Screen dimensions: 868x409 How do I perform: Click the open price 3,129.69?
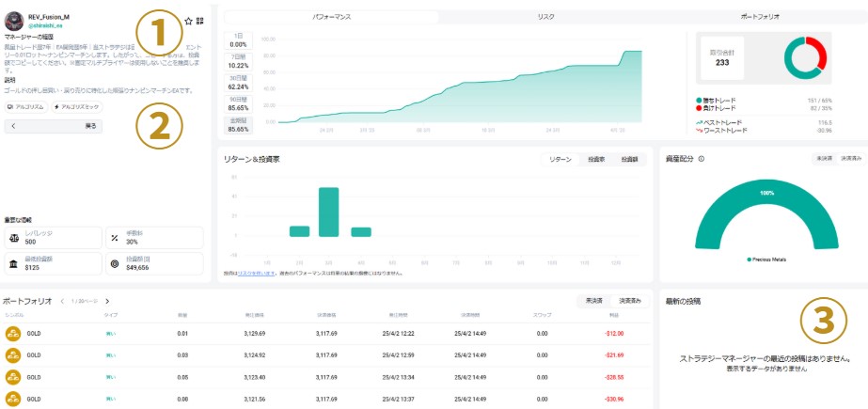click(x=255, y=334)
